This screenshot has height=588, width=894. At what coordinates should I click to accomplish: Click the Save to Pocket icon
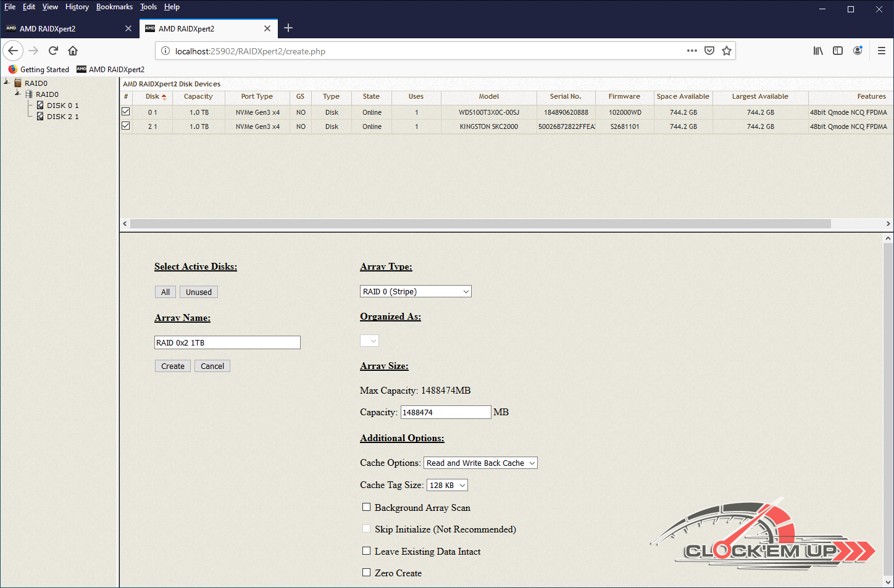tap(709, 51)
